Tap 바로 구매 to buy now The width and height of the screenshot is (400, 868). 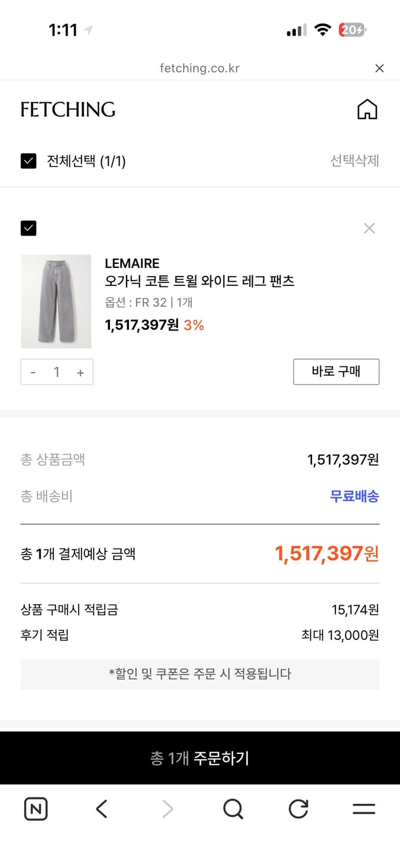point(336,372)
